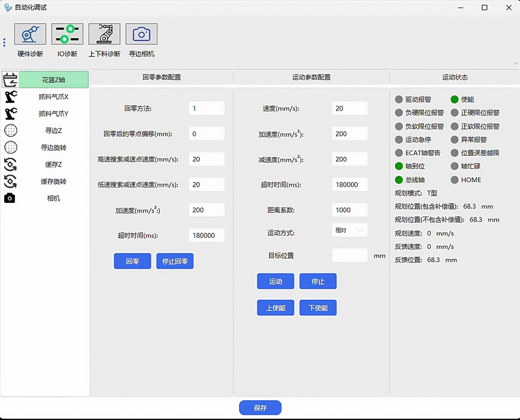This screenshot has height=420, width=520.
Task: Select the 花篮Z轴 basket icon in sidebar
Action: click(x=10, y=80)
